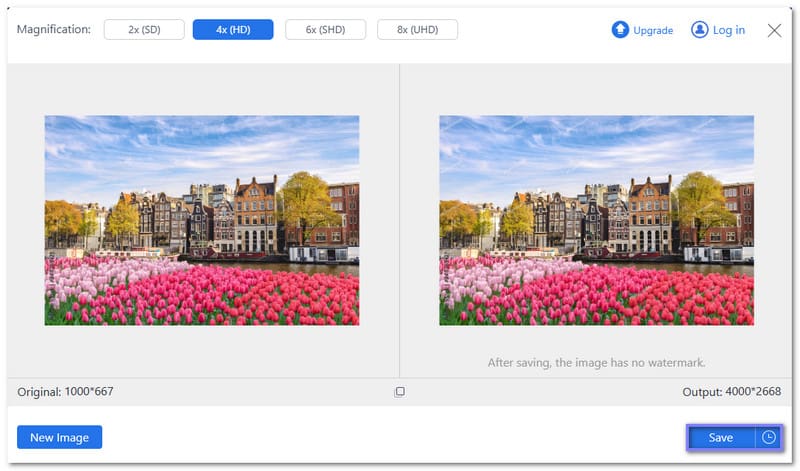The image size is (800, 471).
Task: Click the Output: 4000*2668 size label
Action: point(731,392)
